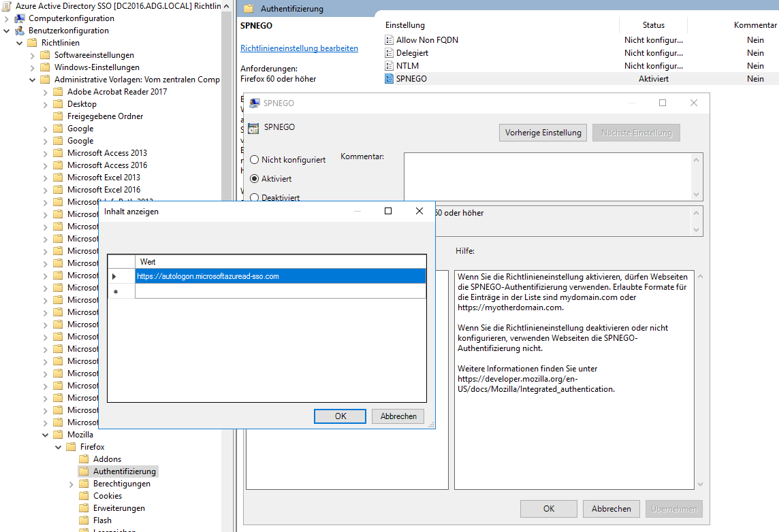Click the Firefox folder icon

[71, 447]
